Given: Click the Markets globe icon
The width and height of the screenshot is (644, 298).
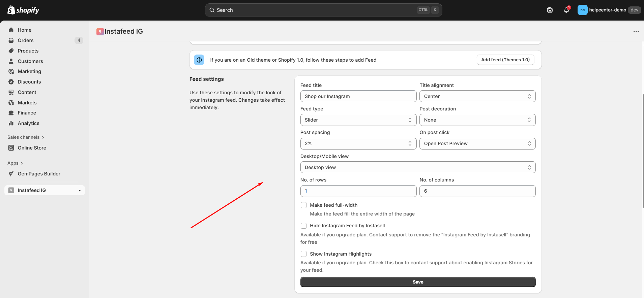Looking at the screenshot, I should coord(11,103).
